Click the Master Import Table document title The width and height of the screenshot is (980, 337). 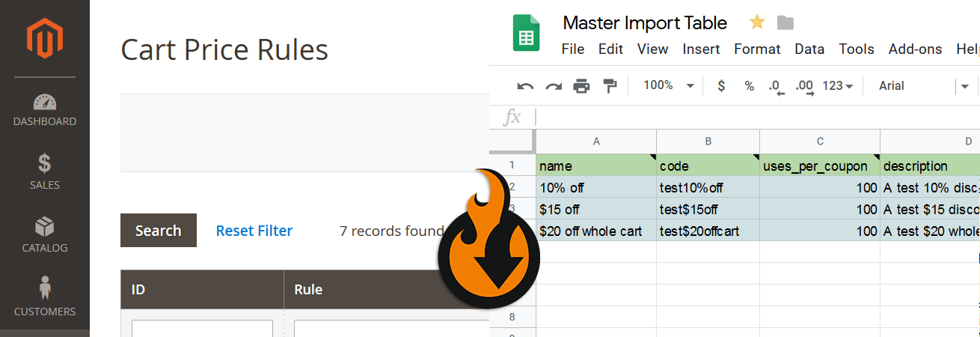pos(645,23)
